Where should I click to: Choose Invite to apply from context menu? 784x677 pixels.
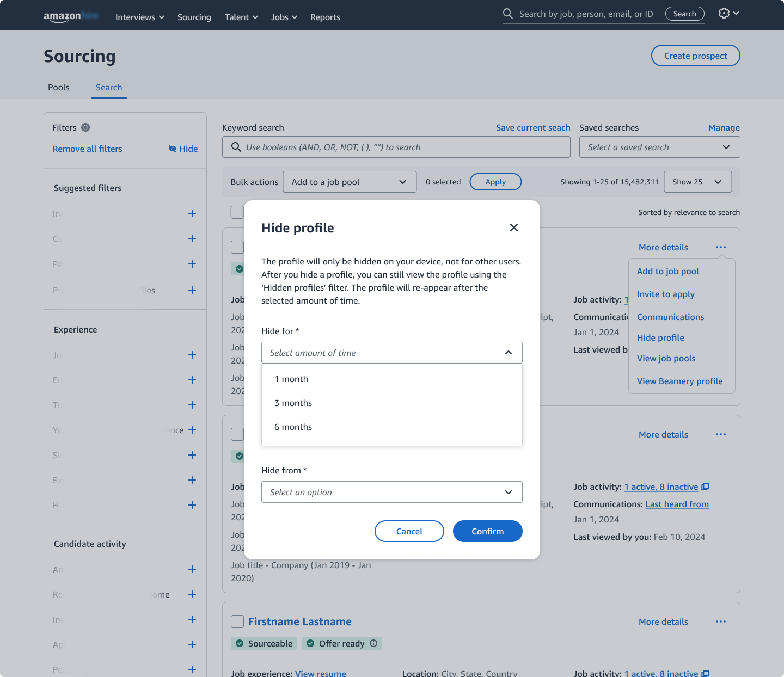click(x=666, y=294)
